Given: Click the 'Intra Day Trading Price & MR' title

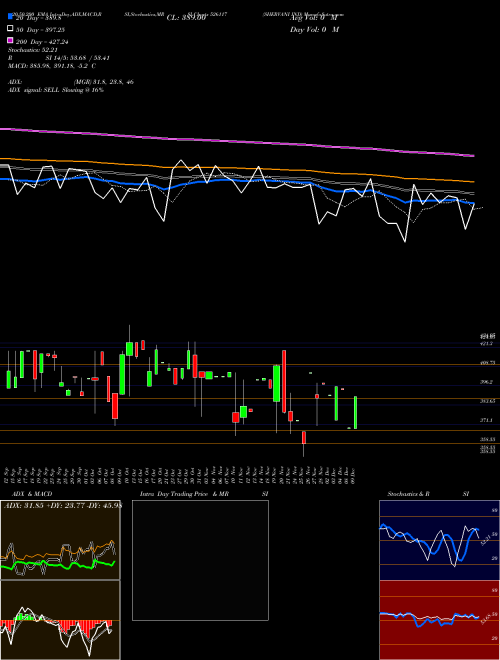Looking at the screenshot, I should pos(184,494).
